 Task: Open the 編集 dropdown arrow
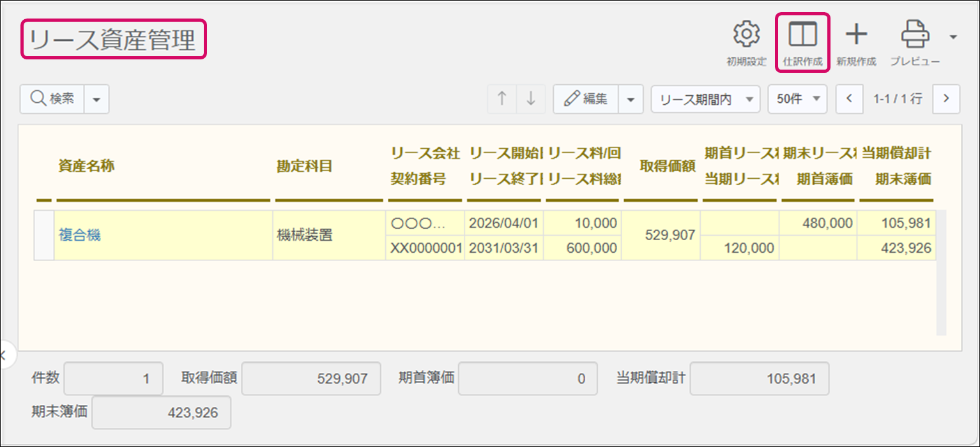click(631, 100)
